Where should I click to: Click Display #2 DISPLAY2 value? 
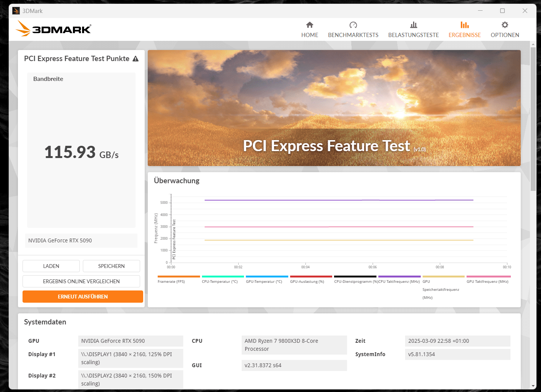(x=131, y=380)
